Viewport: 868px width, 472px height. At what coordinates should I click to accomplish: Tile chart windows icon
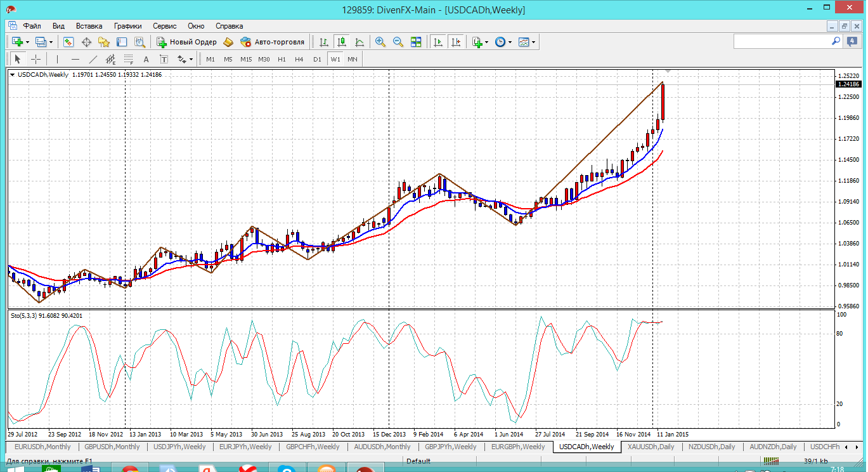(x=416, y=42)
